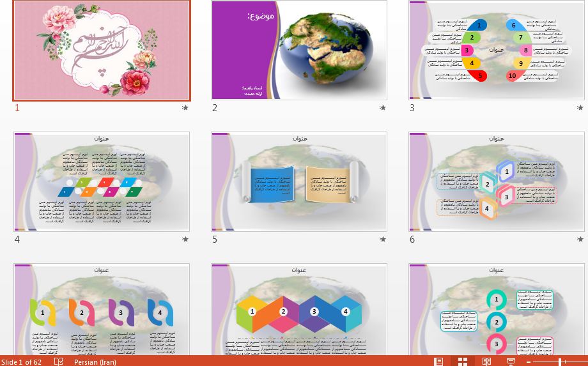Click the zoom out minus button
588x366 pixels.
click(530, 362)
